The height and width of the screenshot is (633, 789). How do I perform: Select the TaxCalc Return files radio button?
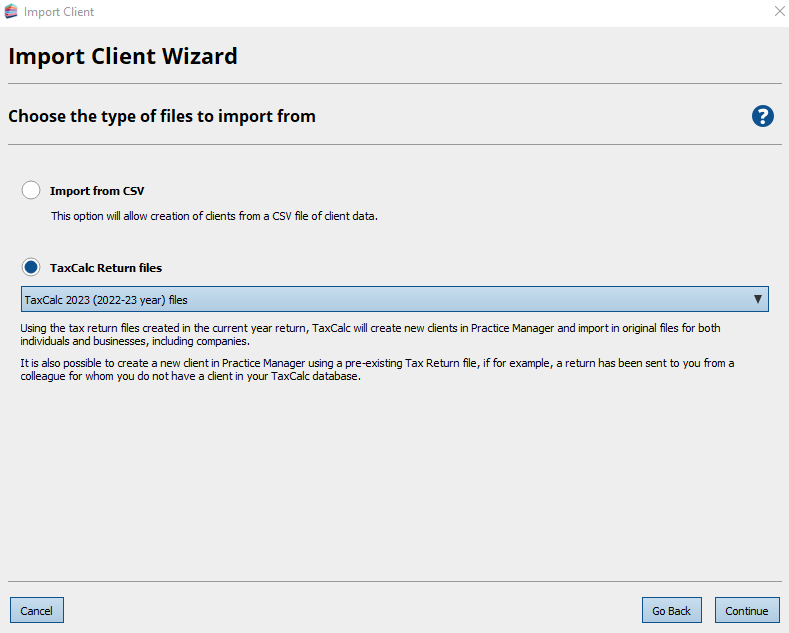click(31, 268)
